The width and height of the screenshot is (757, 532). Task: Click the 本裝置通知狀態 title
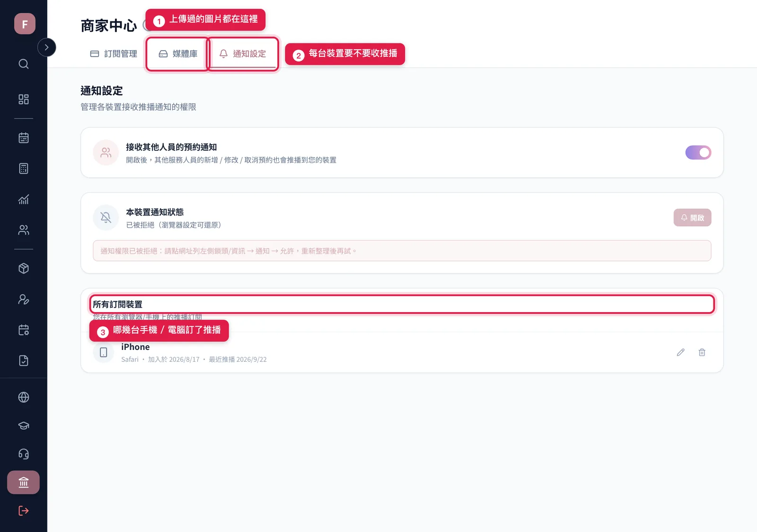point(155,212)
